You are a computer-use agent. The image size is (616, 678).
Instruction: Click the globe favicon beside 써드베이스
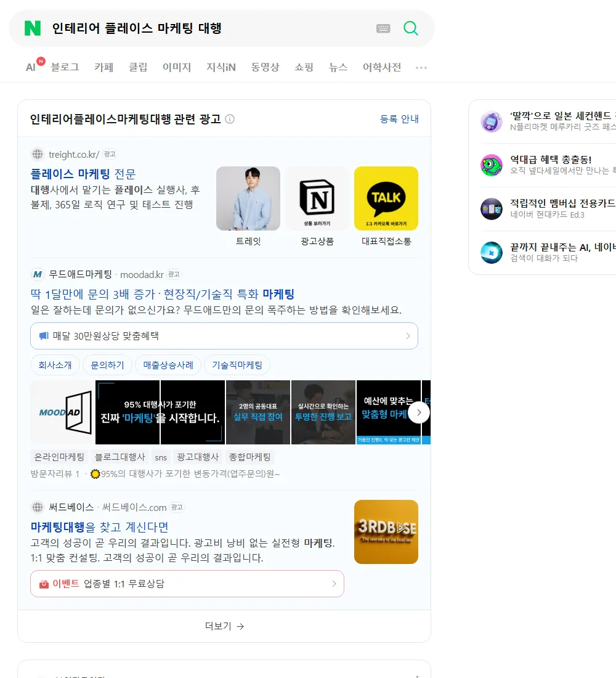(x=38, y=507)
